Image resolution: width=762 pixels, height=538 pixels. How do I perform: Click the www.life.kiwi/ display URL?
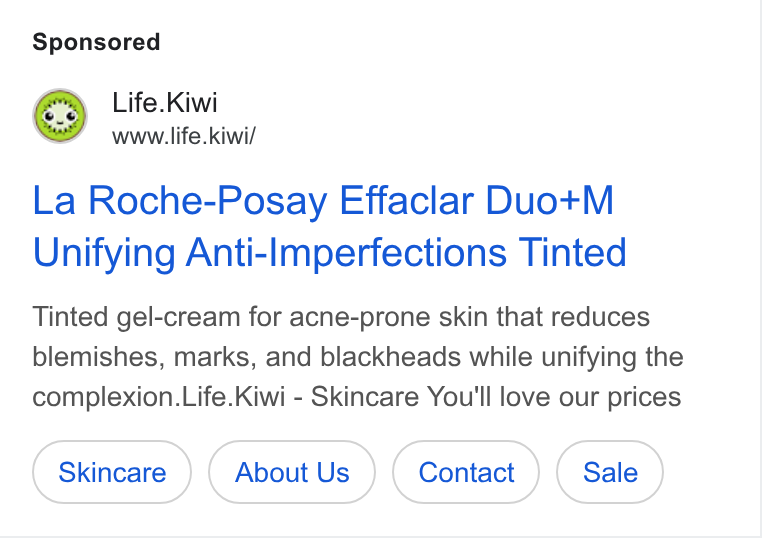[x=184, y=136]
